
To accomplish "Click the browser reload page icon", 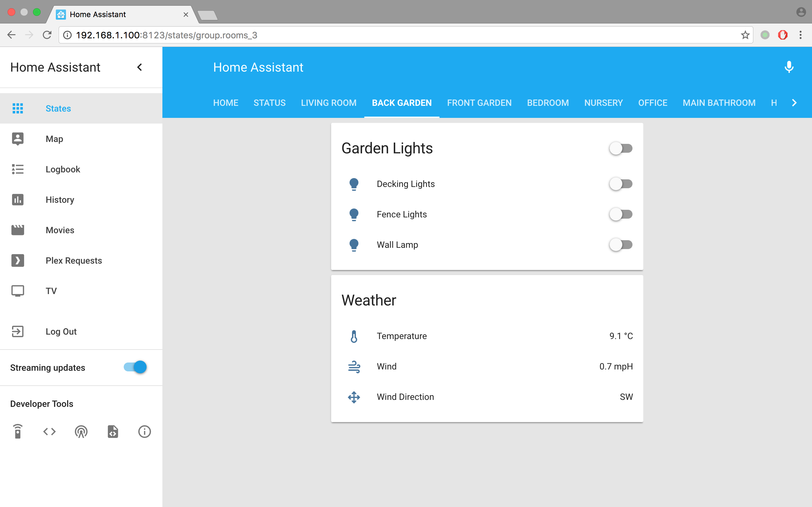I will pos(47,35).
